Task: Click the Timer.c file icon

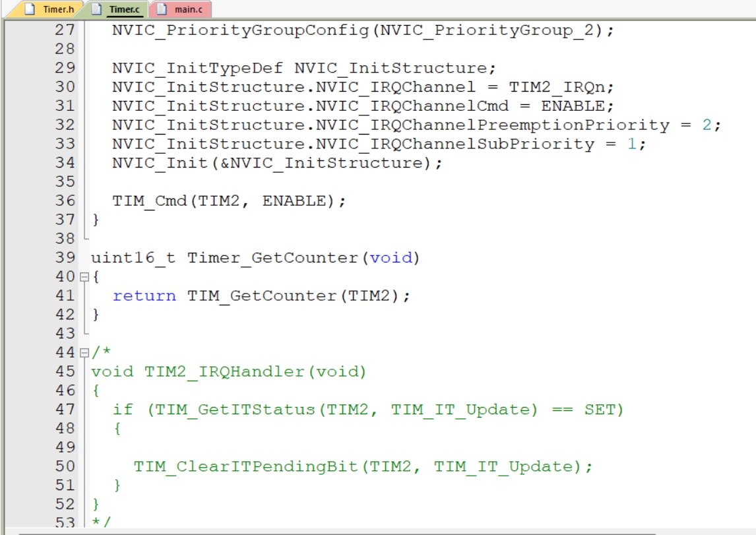Action: click(x=96, y=9)
